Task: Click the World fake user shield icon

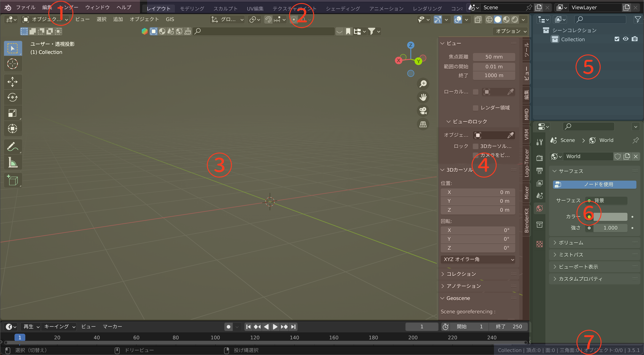Action: click(618, 156)
